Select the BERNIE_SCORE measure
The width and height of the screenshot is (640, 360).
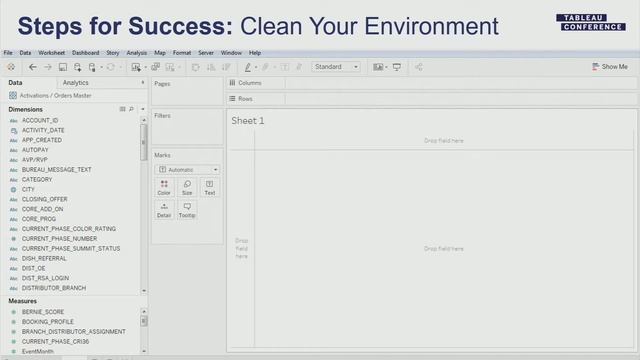(43, 312)
